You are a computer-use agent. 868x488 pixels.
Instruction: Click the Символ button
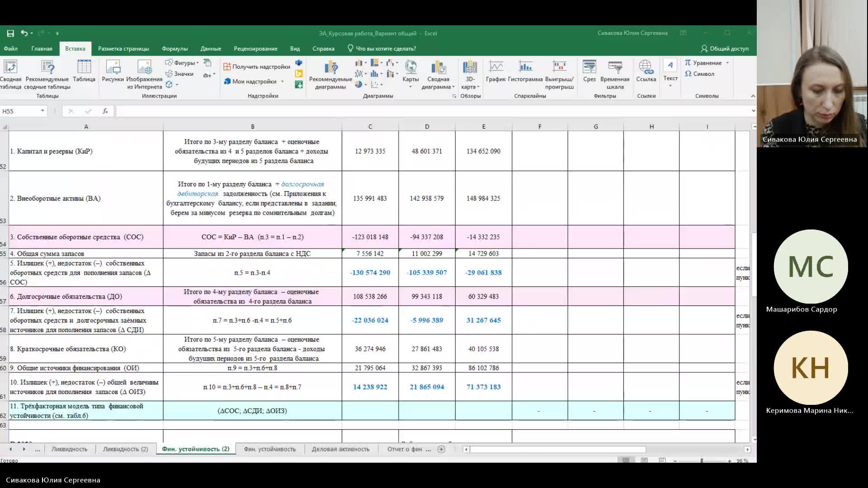coord(700,74)
